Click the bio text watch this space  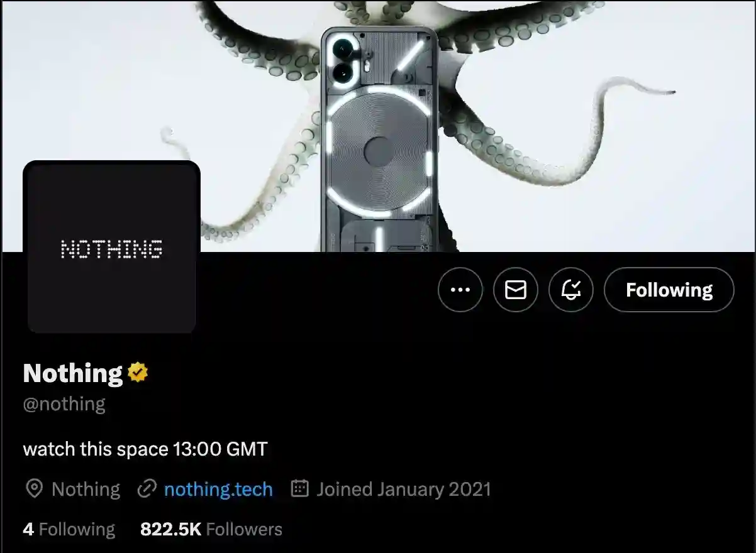point(145,449)
